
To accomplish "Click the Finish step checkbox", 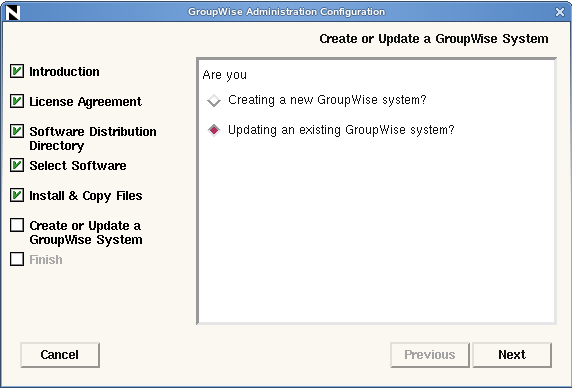I will pyautogui.click(x=17, y=259).
